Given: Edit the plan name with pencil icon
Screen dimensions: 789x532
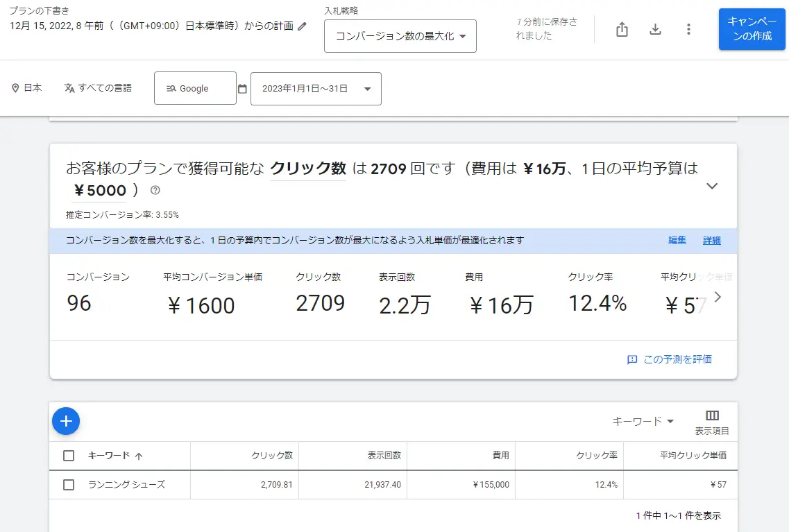Looking at the screenshot, I should [x=302, y=26].
